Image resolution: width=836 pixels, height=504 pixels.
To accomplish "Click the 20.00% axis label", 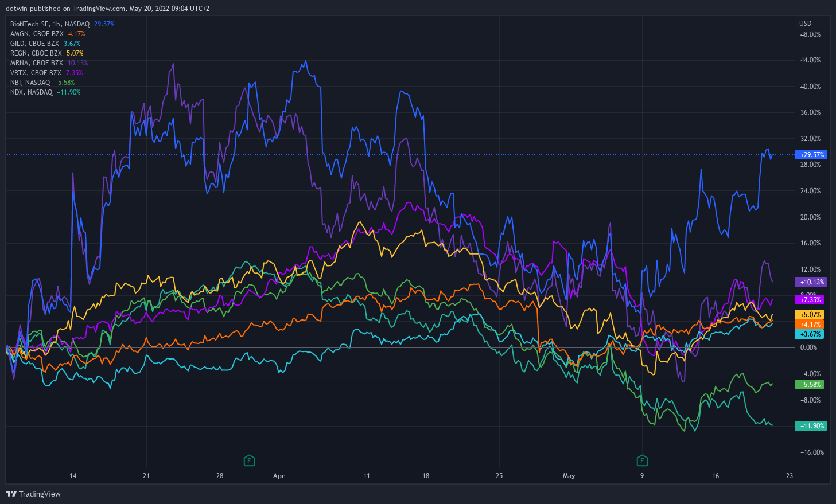I will (810, 217).
